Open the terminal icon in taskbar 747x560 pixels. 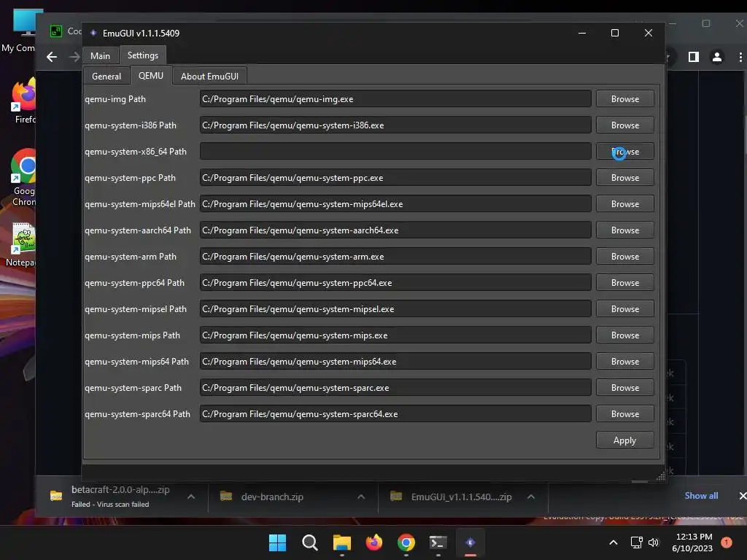tap(438, 542)
